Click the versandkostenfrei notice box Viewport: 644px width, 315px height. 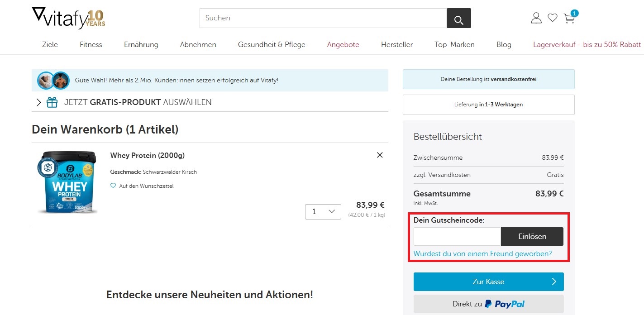(x=489, y=79)
